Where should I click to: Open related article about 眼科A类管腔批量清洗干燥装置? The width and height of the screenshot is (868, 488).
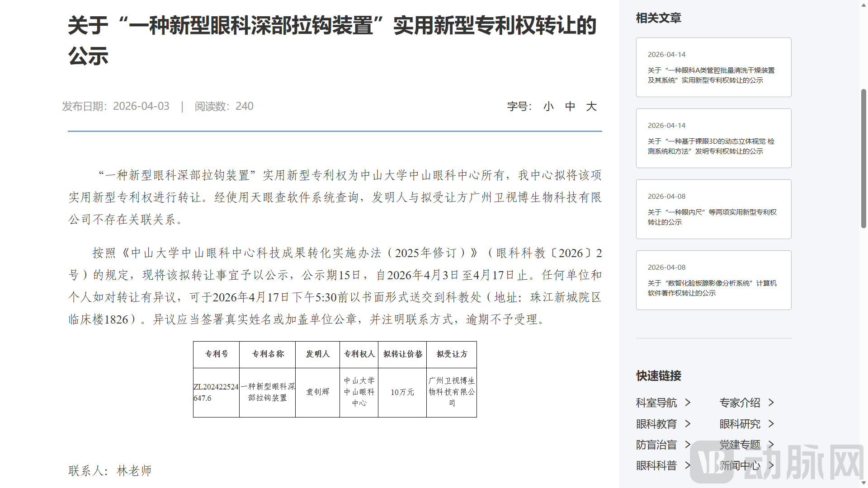tap(713, 67)
